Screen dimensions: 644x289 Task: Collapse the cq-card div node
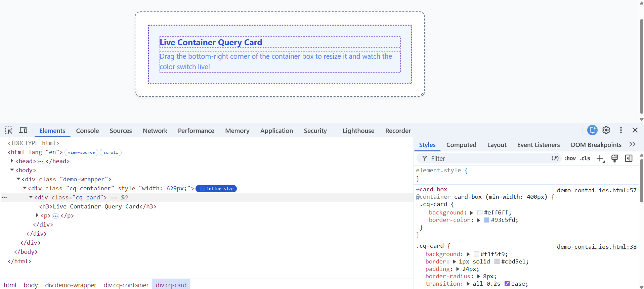31,197
